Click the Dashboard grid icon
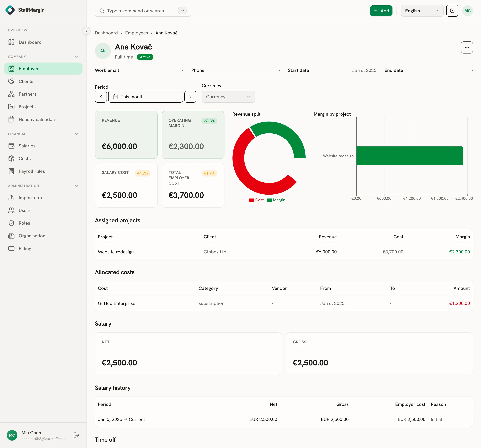481x448 pixels. pyautogui.click(x=11, y=42)
